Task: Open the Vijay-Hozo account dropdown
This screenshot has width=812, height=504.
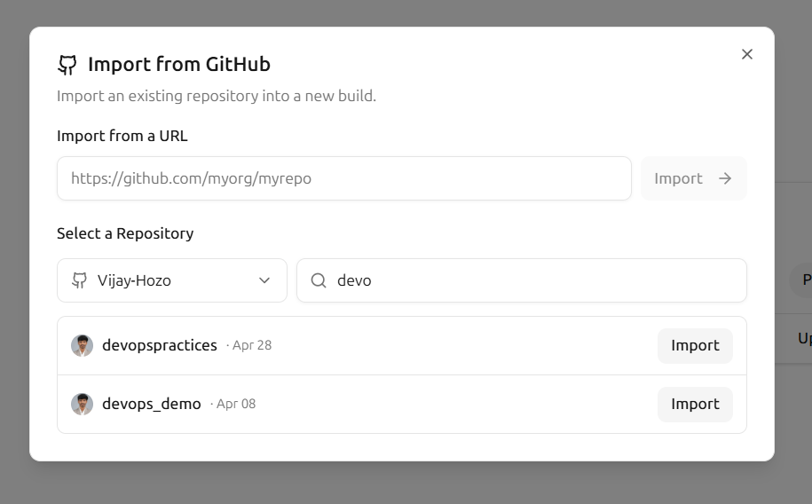Action: point(172,280)
